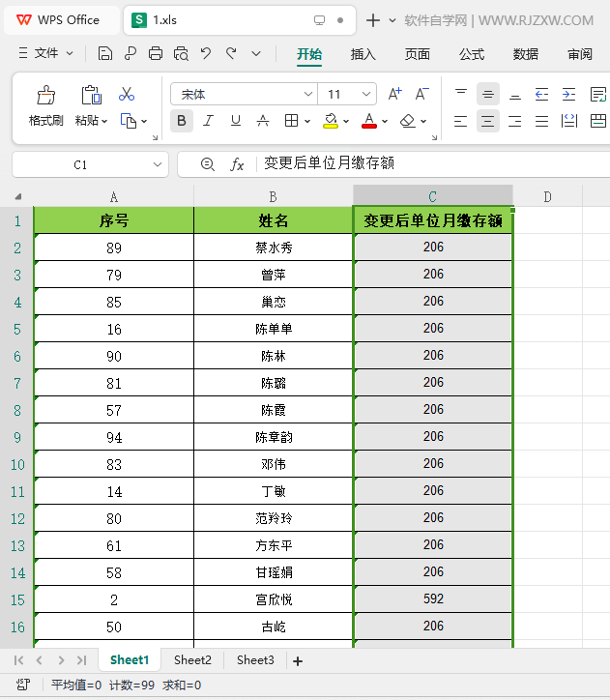Toggle Underline formatting
The width and height of the screenshot is (610, 700).
(x=236, y=121)
